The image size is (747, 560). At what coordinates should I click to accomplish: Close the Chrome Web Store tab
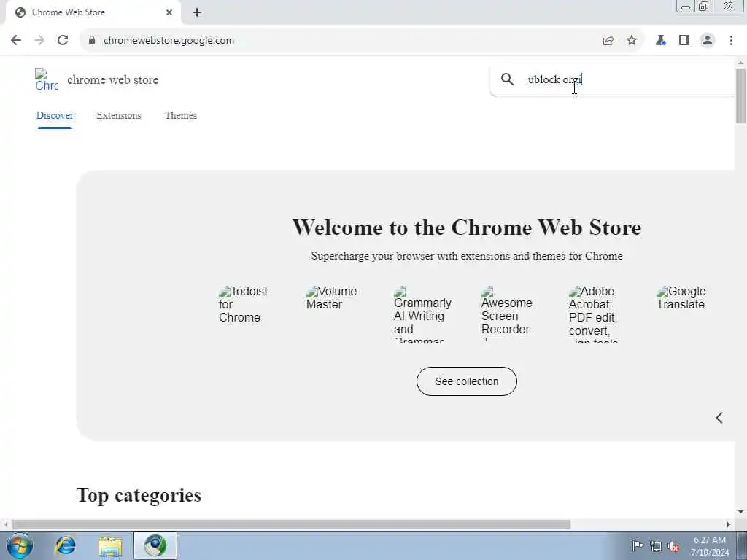pos(169,12)
